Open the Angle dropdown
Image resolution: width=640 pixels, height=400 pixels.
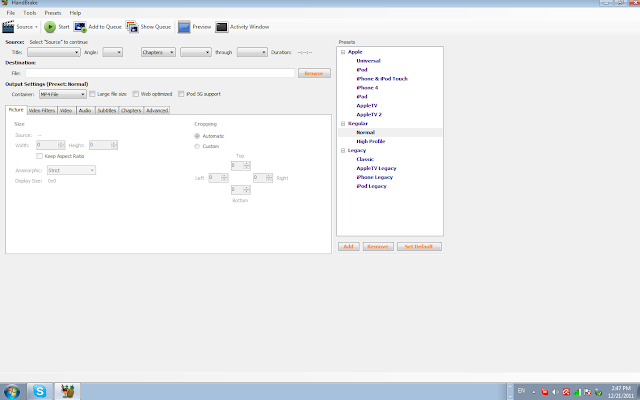point(113,52)
